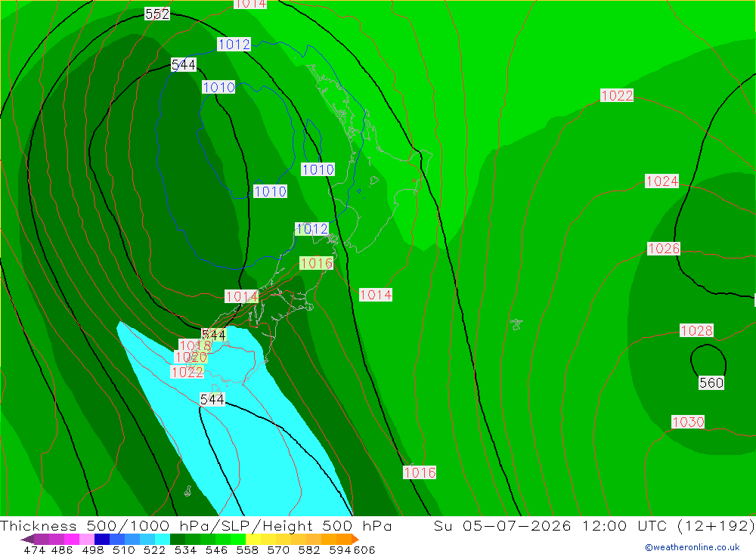Click the dark purple legend swatch above 474
Viewport: 756px width, 554px height.
(x=42, y=539)
